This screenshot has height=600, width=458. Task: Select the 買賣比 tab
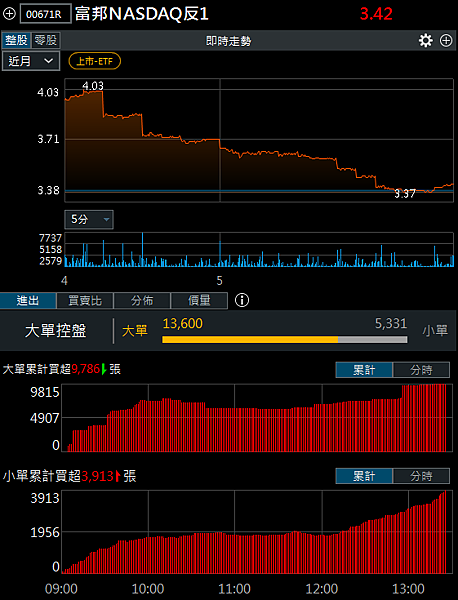click(x=85, y=300)
